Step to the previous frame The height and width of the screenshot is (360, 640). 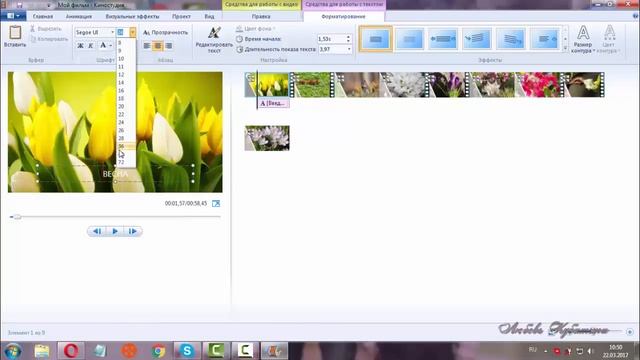97,231
